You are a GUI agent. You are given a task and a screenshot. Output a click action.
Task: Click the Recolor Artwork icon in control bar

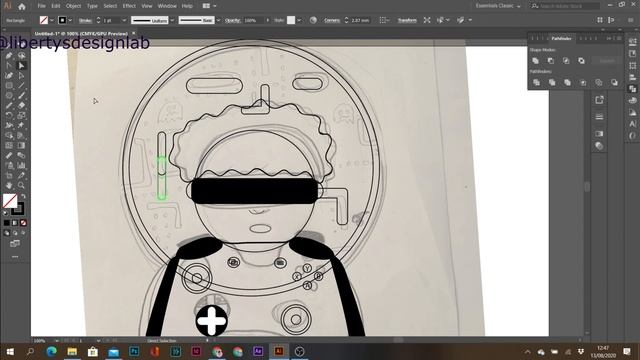[x=313, y=20]
